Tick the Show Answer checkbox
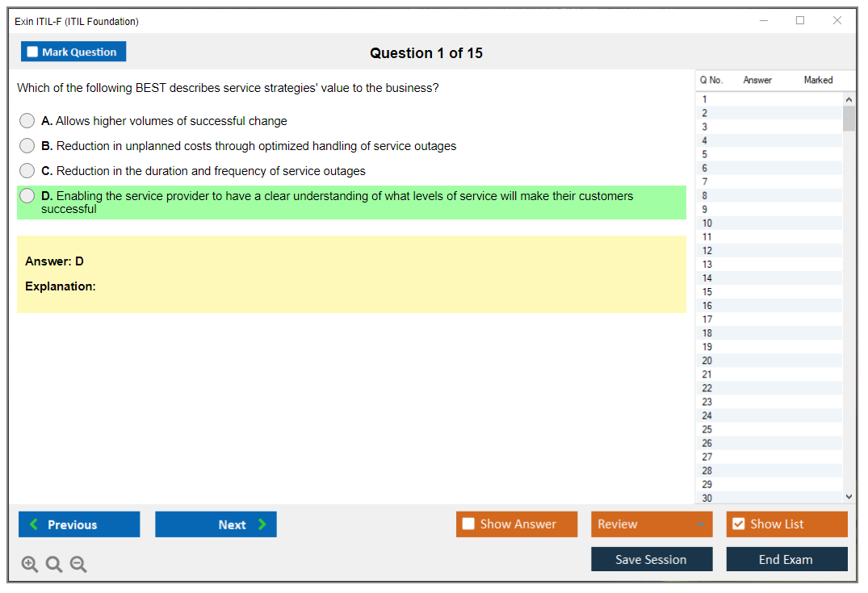The image size is (868, 593). (x=468, y=524)
